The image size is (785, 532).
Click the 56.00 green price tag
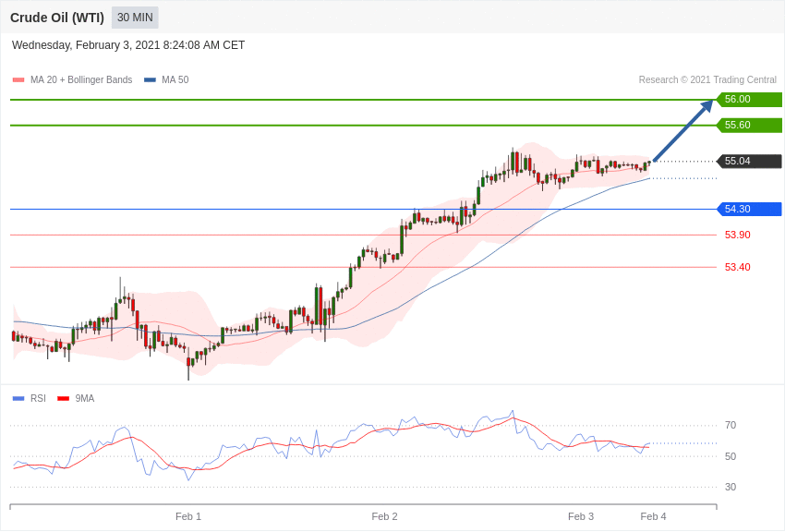pyautogui.click(x=749, y=100)
